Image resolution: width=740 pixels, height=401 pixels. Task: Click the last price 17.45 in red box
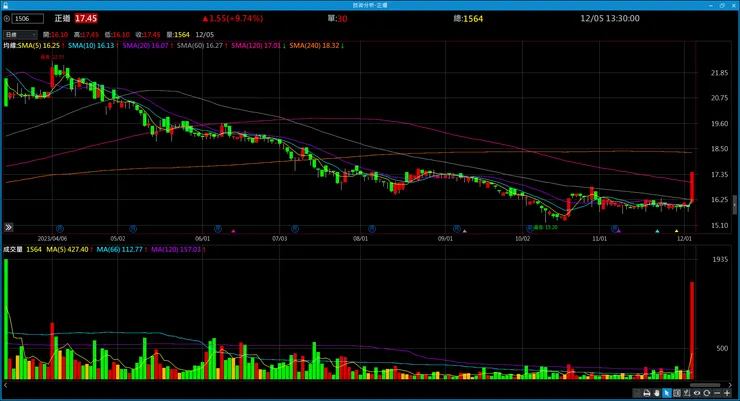click(x=86, y=18)
